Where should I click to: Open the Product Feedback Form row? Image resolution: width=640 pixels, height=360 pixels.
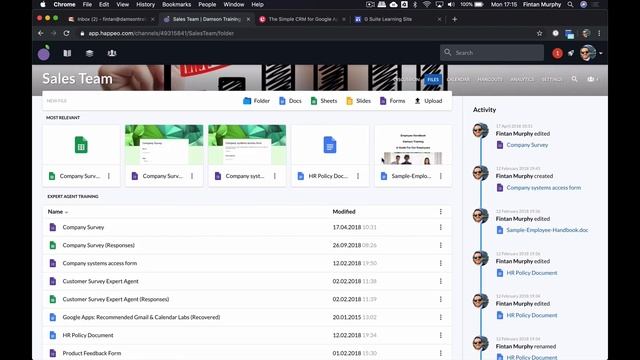point(247,353)
